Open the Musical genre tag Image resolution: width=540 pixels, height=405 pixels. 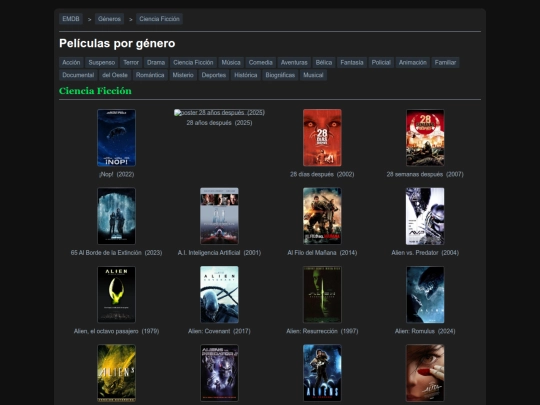click(313, 75)
